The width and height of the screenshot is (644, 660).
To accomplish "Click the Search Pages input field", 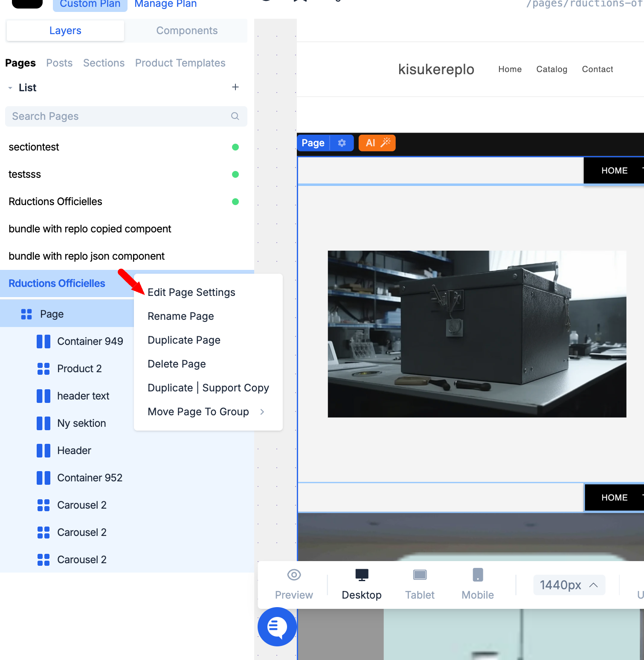I will tap(119, 116).
